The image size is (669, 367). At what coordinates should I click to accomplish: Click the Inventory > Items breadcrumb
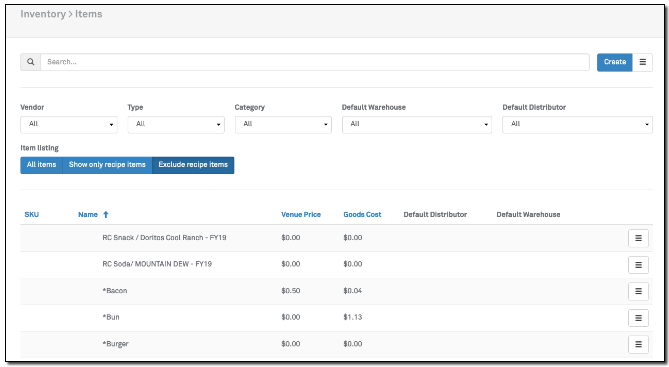coord(61,14)
